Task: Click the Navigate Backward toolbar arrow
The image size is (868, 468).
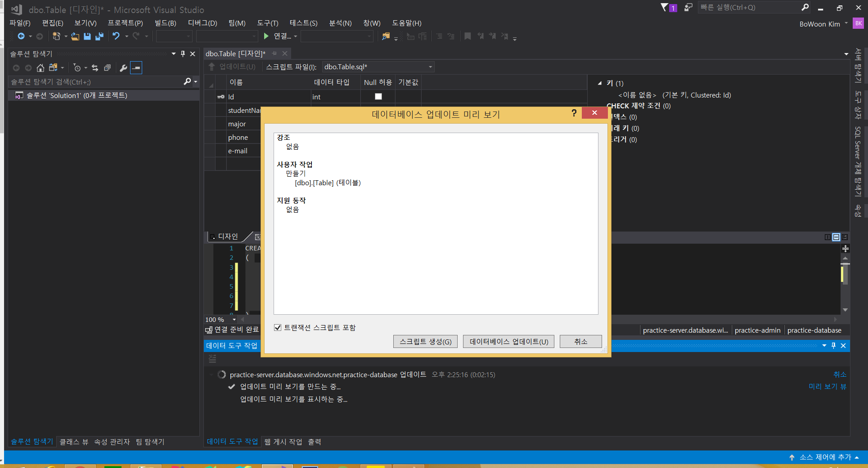Action: (21, 36)
